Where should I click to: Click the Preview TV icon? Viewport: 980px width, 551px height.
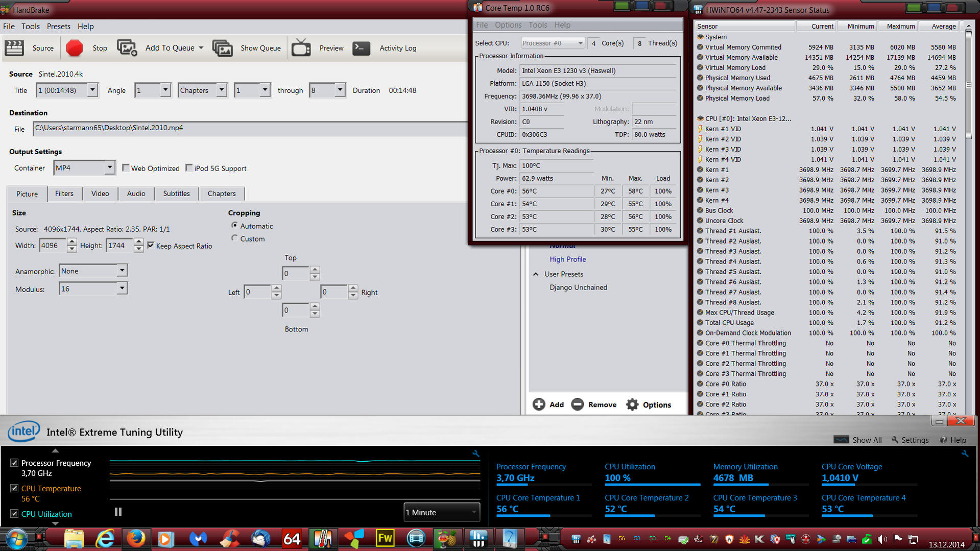(x=301, y=48)
